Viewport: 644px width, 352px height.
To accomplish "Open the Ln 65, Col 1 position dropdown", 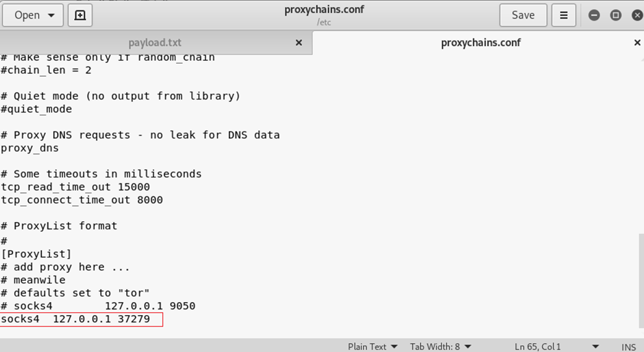I will (556, 347).
